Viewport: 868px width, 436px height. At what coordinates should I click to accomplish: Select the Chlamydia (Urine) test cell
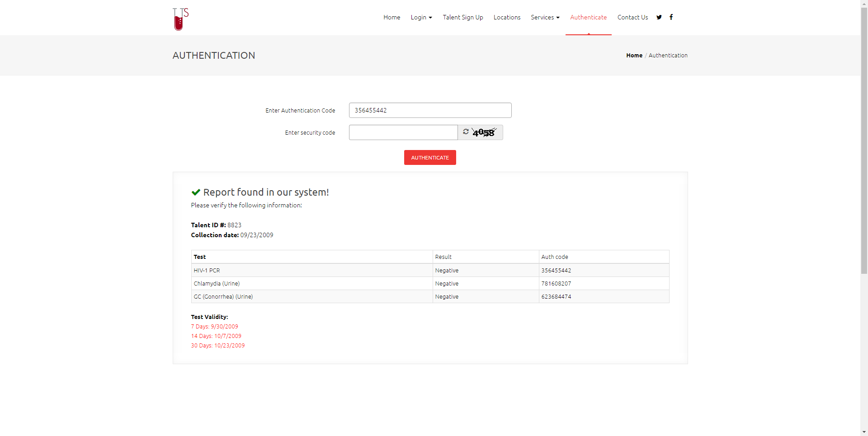(312, 283)
